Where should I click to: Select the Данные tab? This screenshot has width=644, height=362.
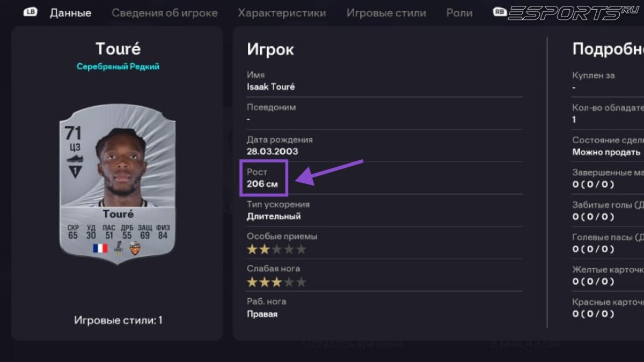[x=70, y=13]
